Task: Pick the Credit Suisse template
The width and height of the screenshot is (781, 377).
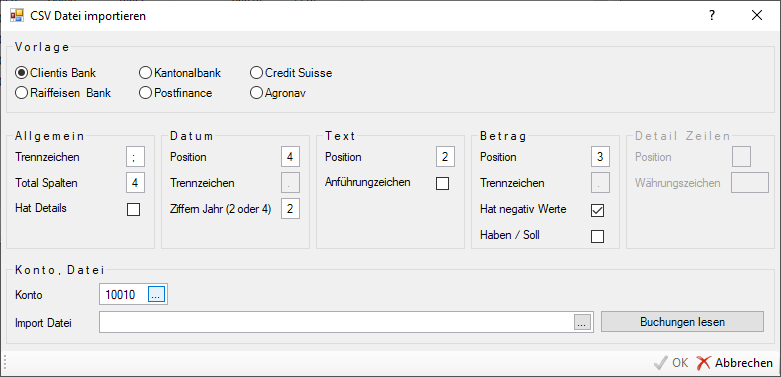Action: click(x=291, y=73)
